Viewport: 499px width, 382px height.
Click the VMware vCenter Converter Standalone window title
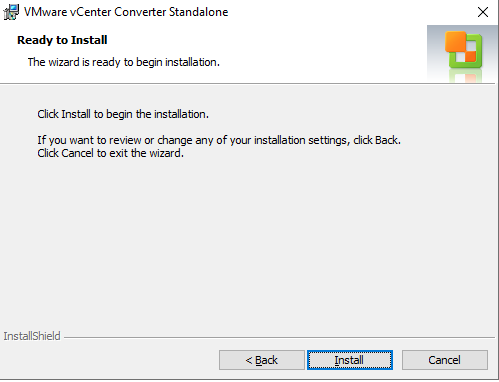(x=126, y=12)
